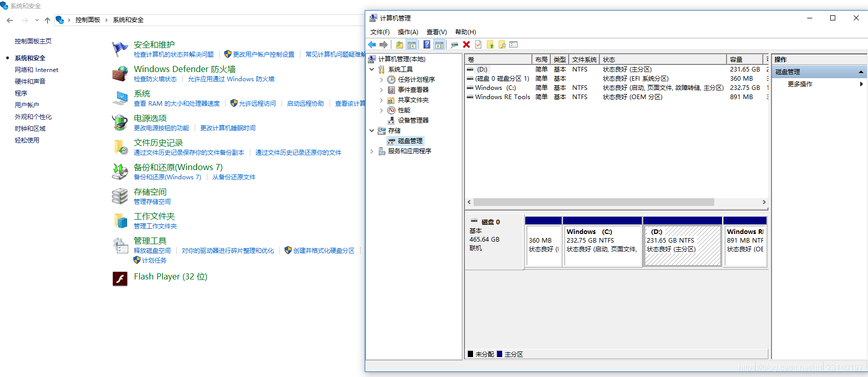Open the 创建并格式化硬盘分区 link
868x377 pixels.
[324, 251]
